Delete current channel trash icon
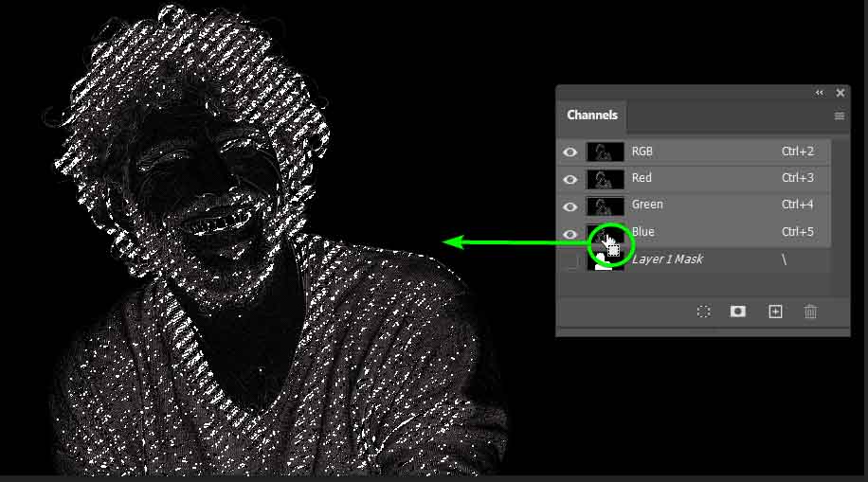This screenshot has height=482, width=868. pyautogui.click(x=810, y=312)
